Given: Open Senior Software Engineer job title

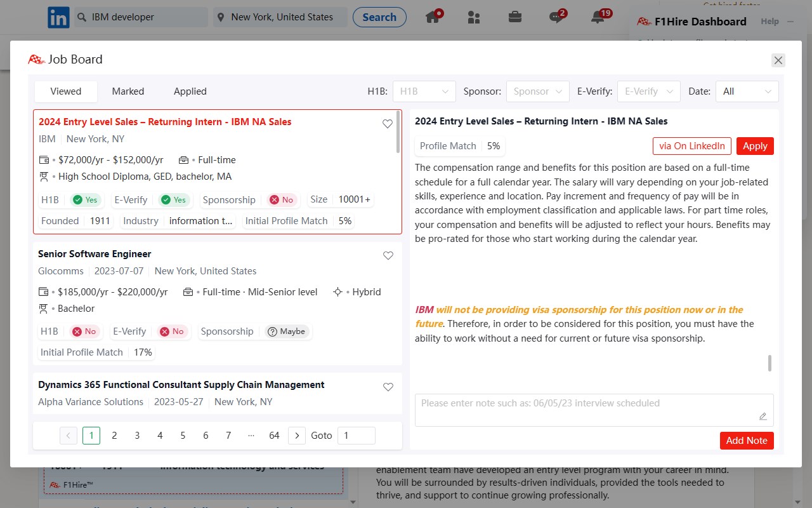Looking at the screenshot, I should tap(95, 254).
